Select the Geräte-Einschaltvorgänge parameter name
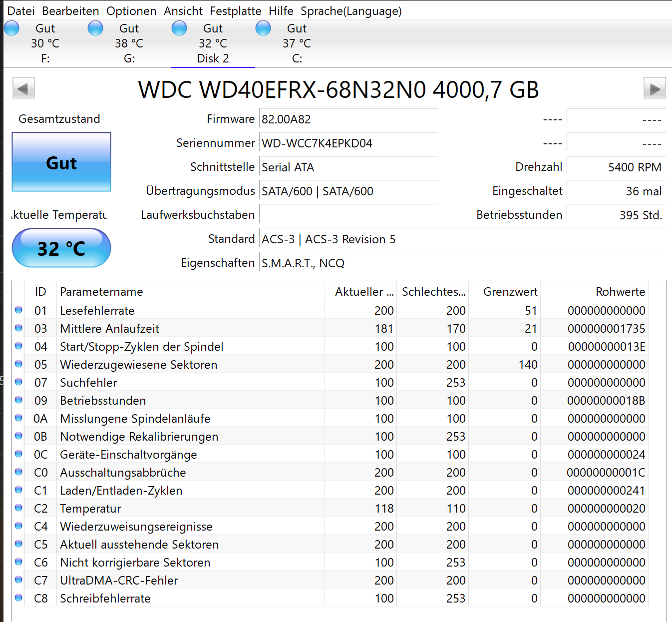 (x=128, y=455)
